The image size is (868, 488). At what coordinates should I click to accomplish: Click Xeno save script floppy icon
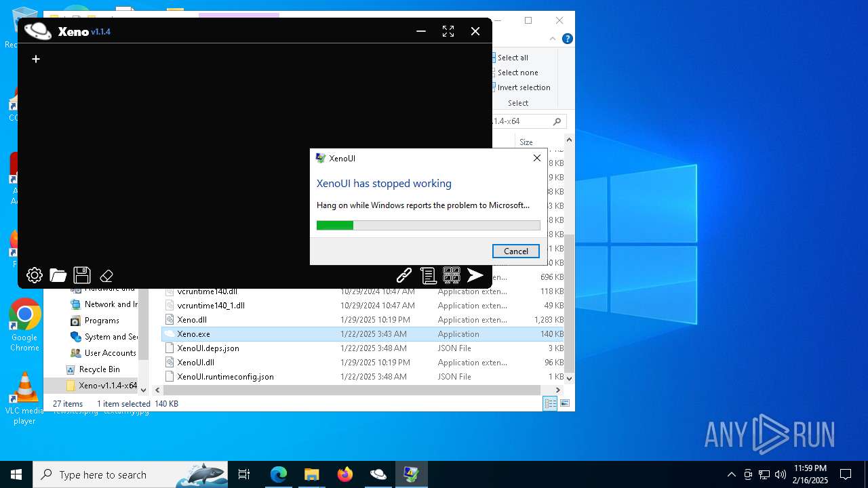(x=82, y=275)
